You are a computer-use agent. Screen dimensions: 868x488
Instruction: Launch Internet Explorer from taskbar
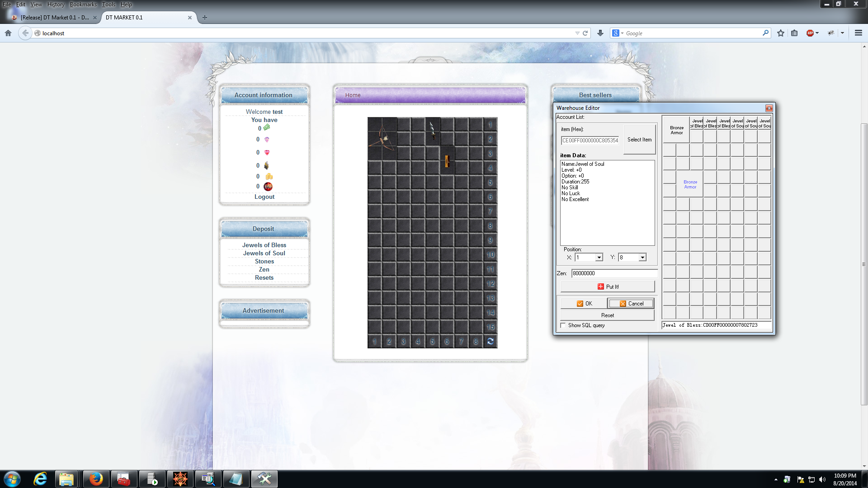40,479
